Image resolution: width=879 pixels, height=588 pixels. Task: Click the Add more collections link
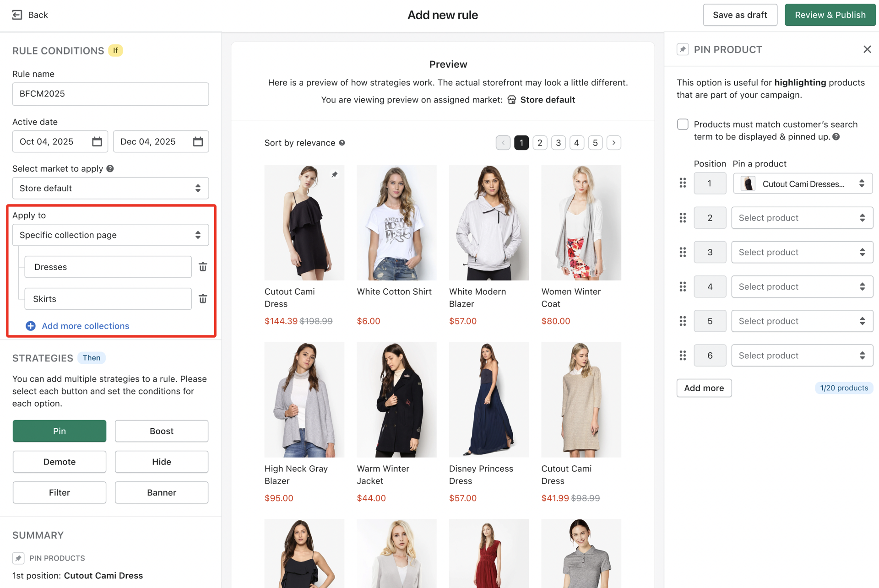[x=85, y=326]
